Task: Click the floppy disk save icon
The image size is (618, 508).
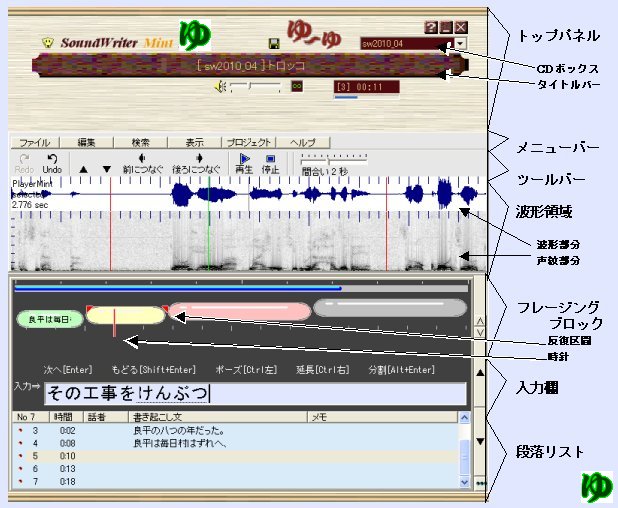Action: [274, 43]
